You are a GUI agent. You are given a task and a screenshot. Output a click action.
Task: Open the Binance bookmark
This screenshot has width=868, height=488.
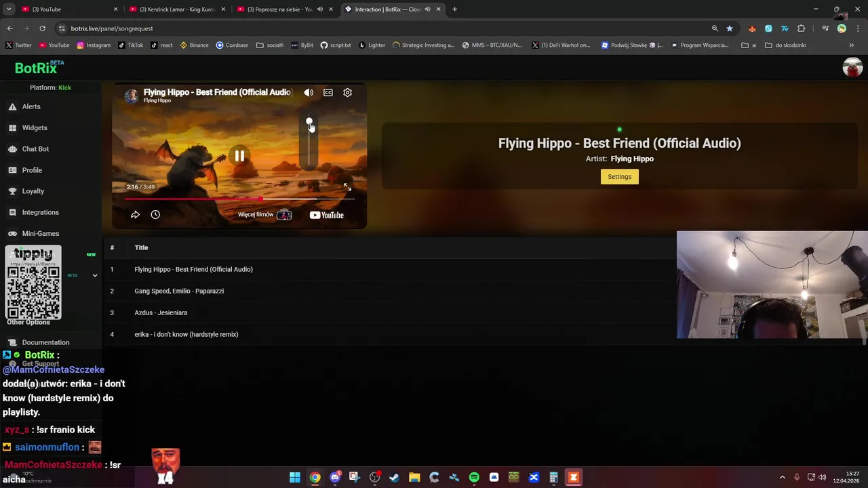pyautogui.click(x=194, y=45)
